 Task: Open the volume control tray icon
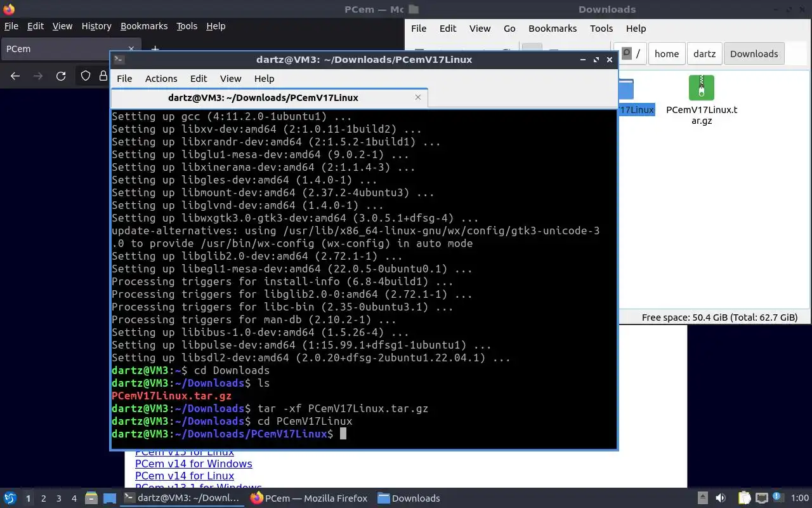click(721, 498)
